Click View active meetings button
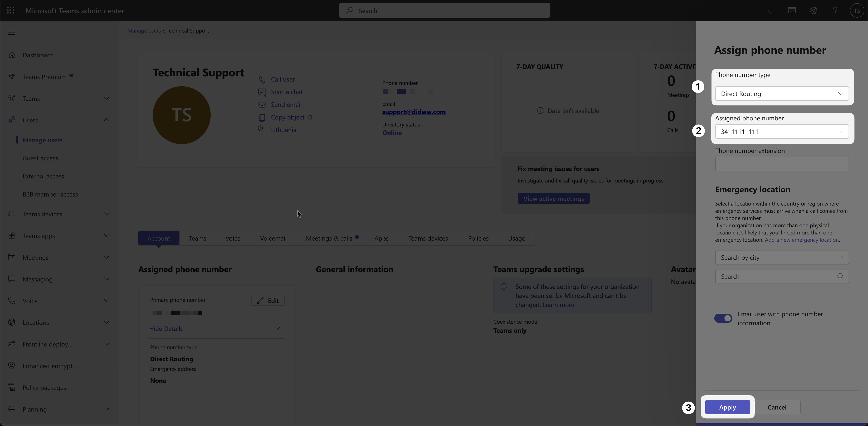The width and height of the screenshot is (868, 426). [x=554, y=198]
